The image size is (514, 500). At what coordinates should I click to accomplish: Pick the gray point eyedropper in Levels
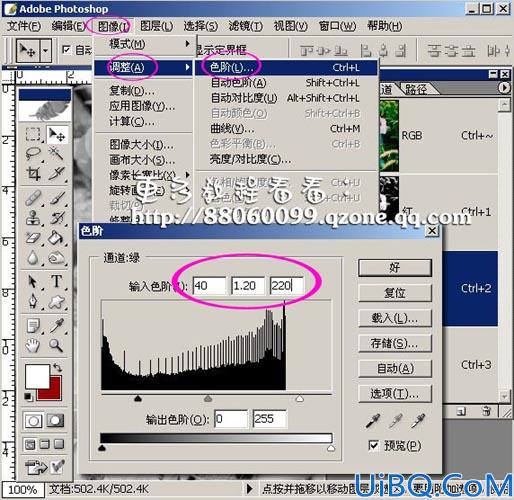click(396, 421)
